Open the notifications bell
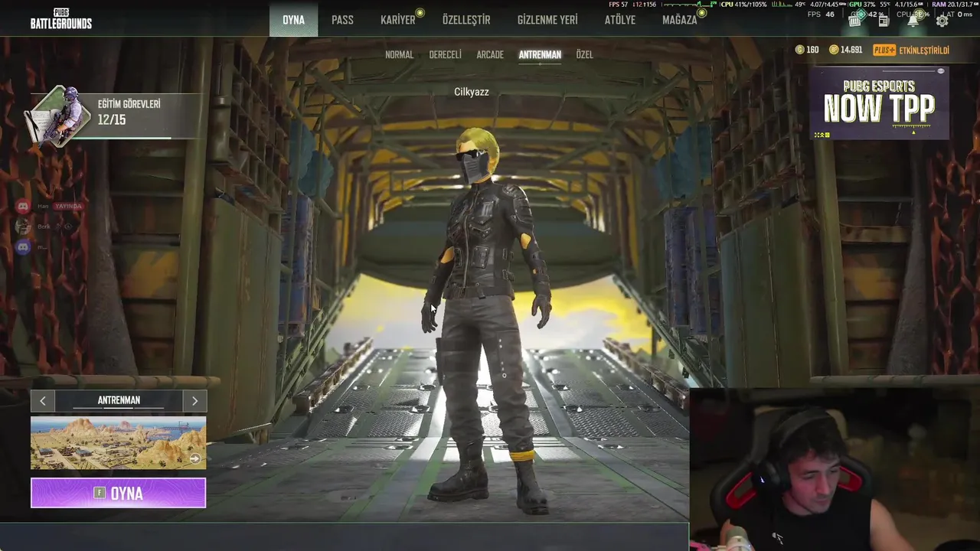This screenshot has width=980, height=551. pyautogui.click(x=913, y=21)
